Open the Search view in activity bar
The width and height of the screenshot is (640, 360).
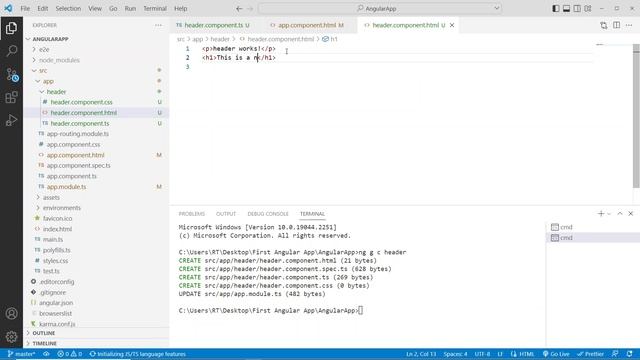pyautogui.click(x=11, y=51)
